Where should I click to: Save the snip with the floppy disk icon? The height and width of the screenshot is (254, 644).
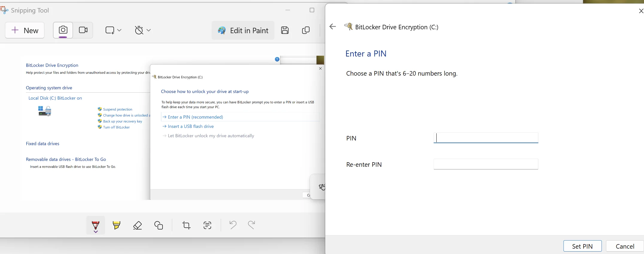285,30
